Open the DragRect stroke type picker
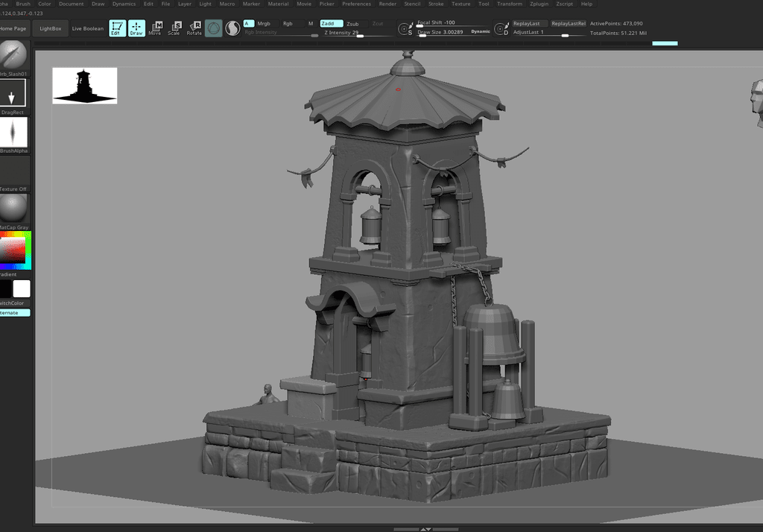763x532 pixels. [13, 93]
